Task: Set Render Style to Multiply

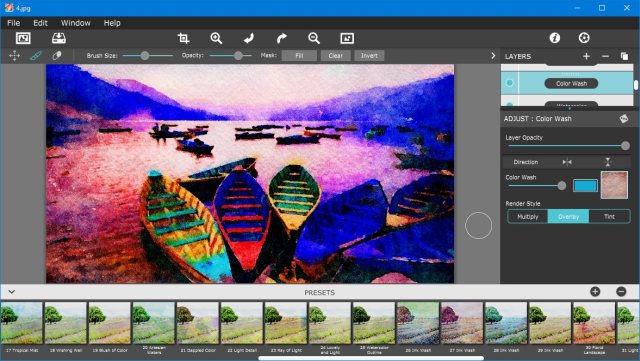Action: pyautogui.click(x=528, y=216)
